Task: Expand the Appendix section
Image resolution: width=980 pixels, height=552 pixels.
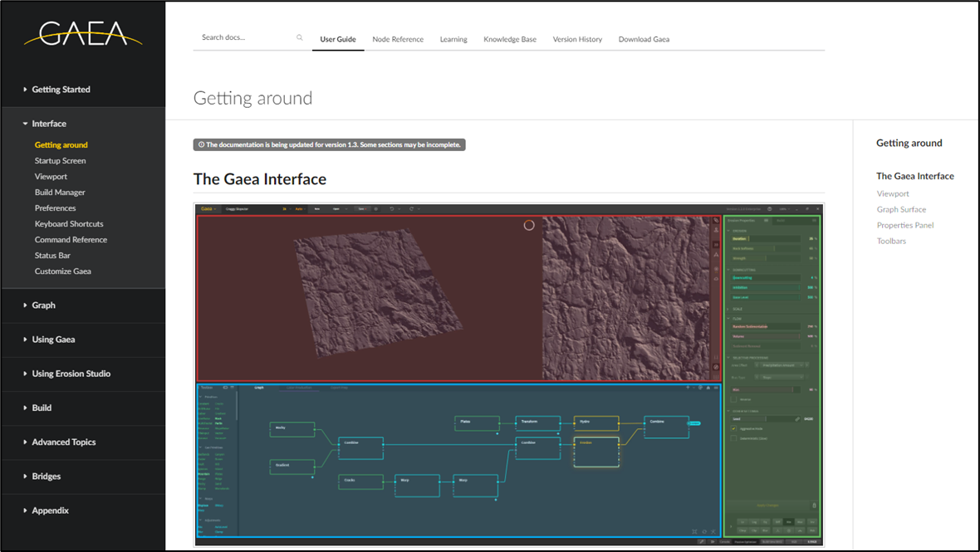Action: pyautogui.click(x=50, y=510)
